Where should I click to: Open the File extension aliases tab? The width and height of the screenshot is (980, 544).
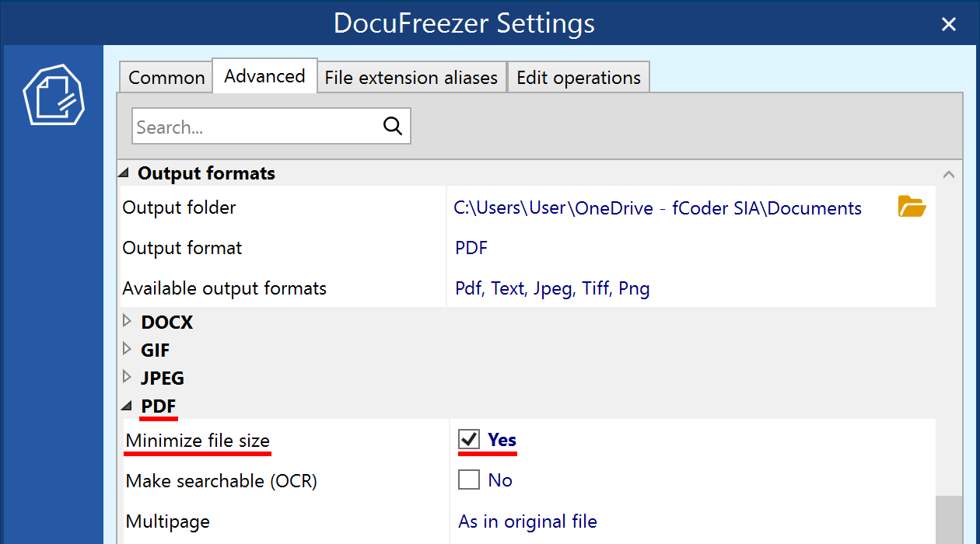[411, 78]
